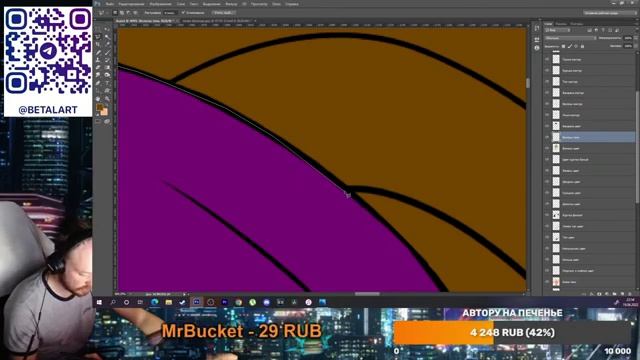Image resolution: width=640 pixels, height=360 pixels.
Task: Select the Pen tool
Action: coord(98,83)
